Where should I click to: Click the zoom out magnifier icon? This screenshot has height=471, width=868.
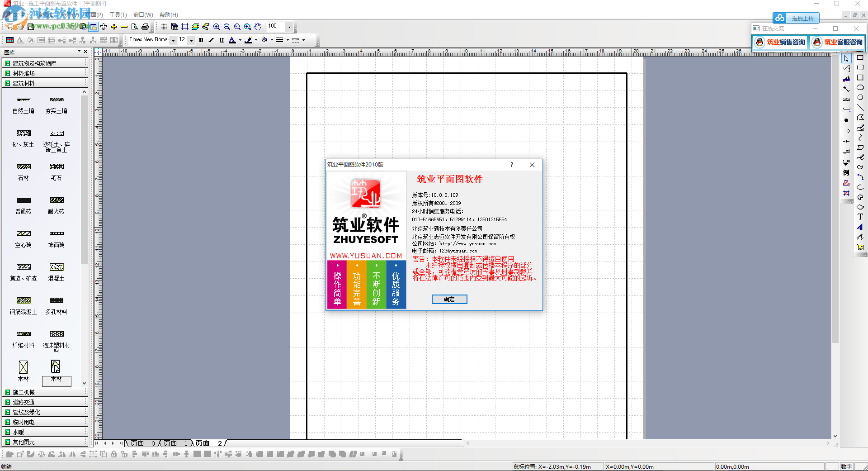pyautogui.click(x=227, y=27)
